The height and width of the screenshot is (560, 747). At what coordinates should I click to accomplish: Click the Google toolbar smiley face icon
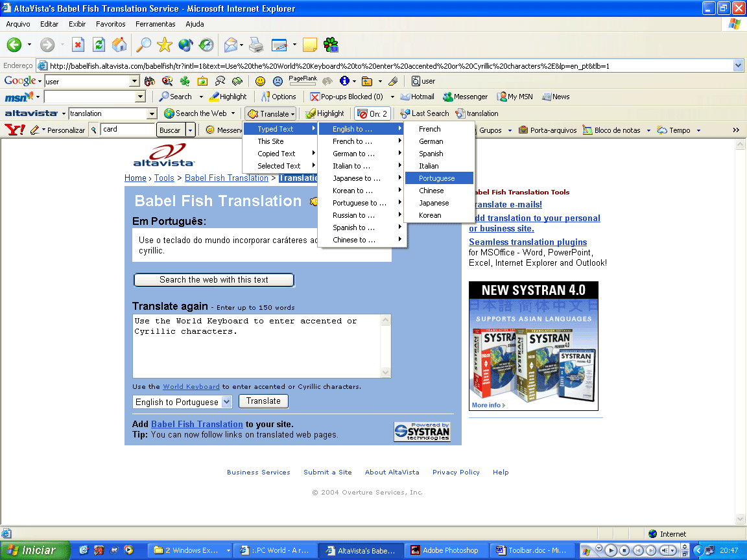click(x=260, y=81)
